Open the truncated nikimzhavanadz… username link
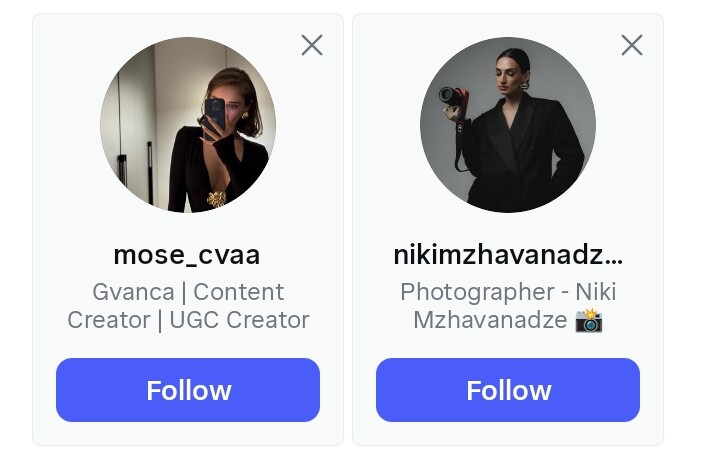The image size is (720, 470). pyautogui.click(x=508, y=255)
